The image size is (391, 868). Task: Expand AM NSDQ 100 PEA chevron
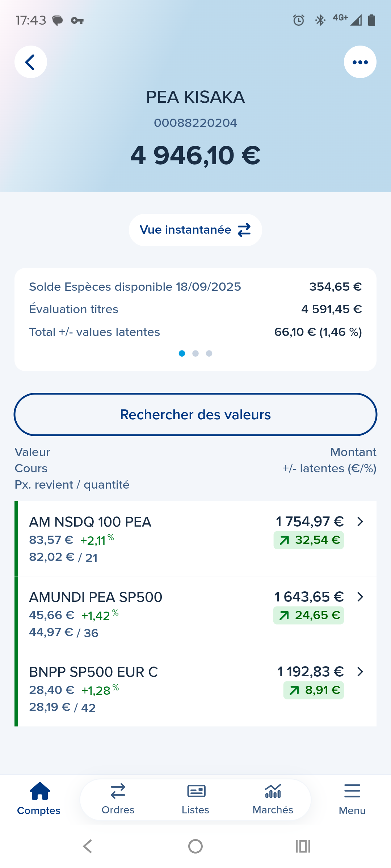pyautogui.click(x=360, y=522)
